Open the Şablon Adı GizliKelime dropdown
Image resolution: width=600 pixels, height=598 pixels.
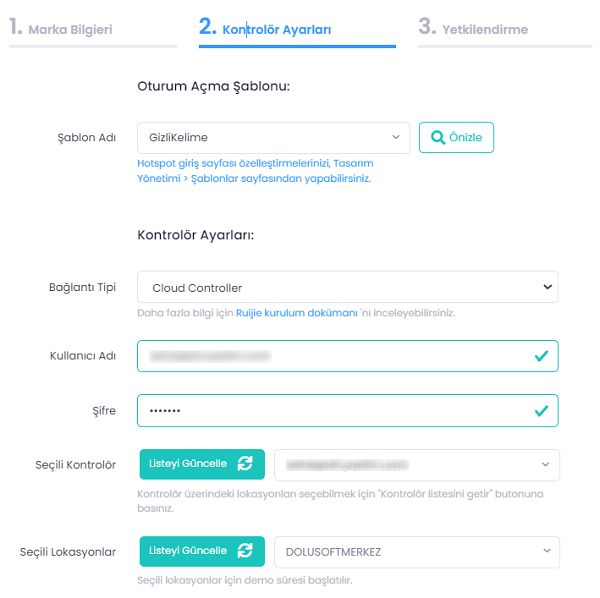(x=272, y=137)
